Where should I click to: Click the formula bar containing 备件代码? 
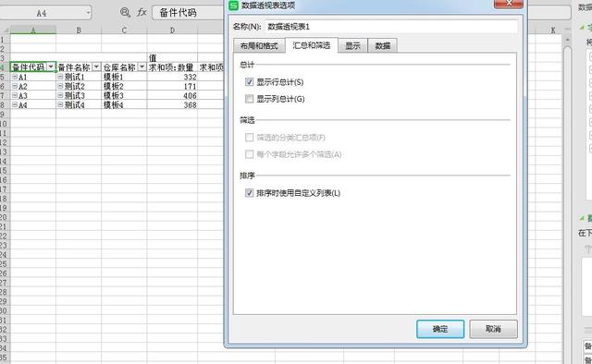[x=188, y=13]
